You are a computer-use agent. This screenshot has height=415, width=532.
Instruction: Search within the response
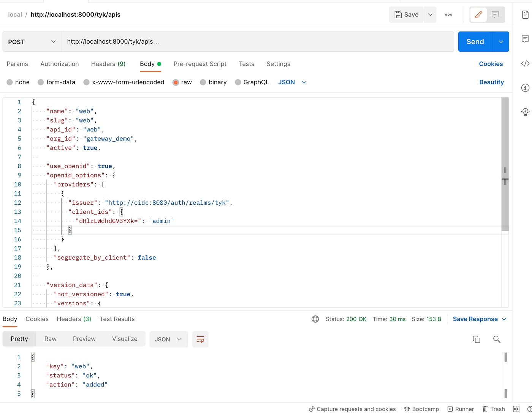[x=497, y=339]
